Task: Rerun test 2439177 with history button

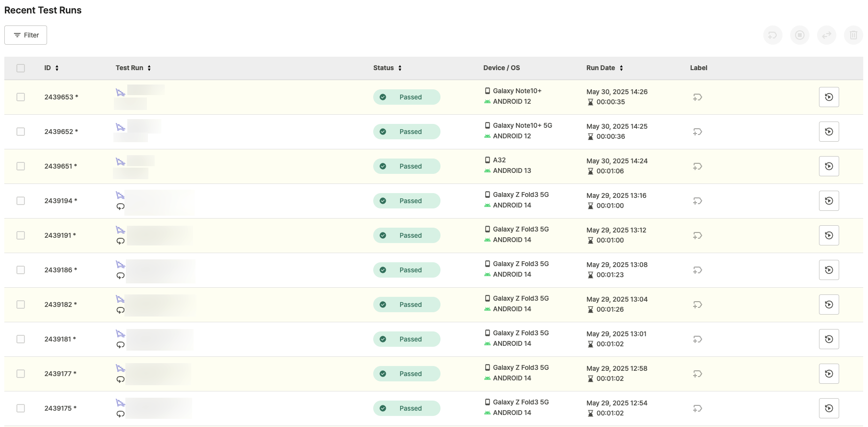Action: (829, 374)
